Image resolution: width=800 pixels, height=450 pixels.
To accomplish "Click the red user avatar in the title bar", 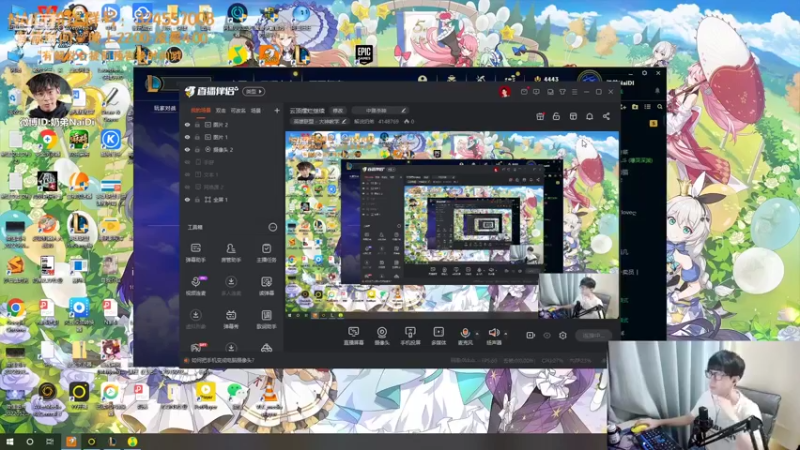I will [x=505, y=92].
